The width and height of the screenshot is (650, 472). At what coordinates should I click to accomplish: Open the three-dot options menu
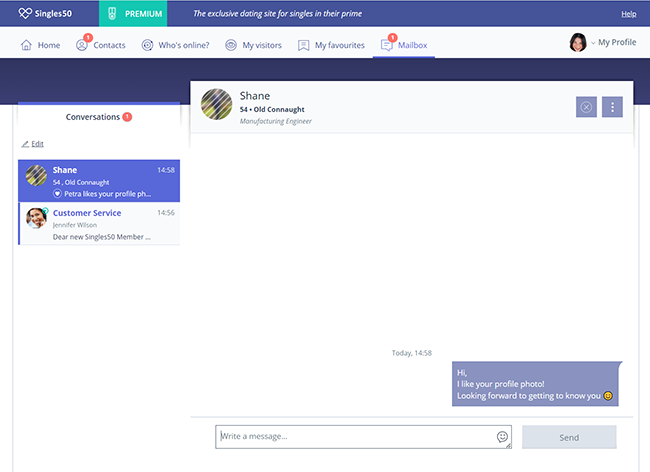(x=613, y=107)
